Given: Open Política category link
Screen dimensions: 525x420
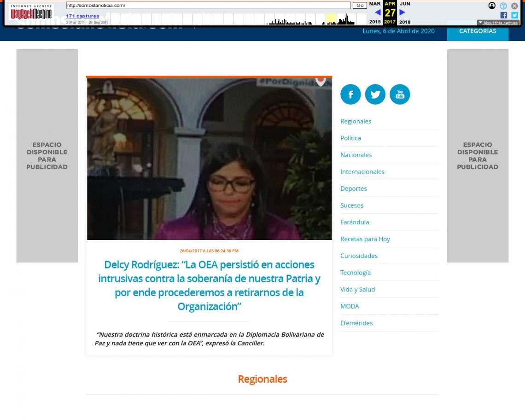Looking at the screenshot, I should [x=350, y=138].
